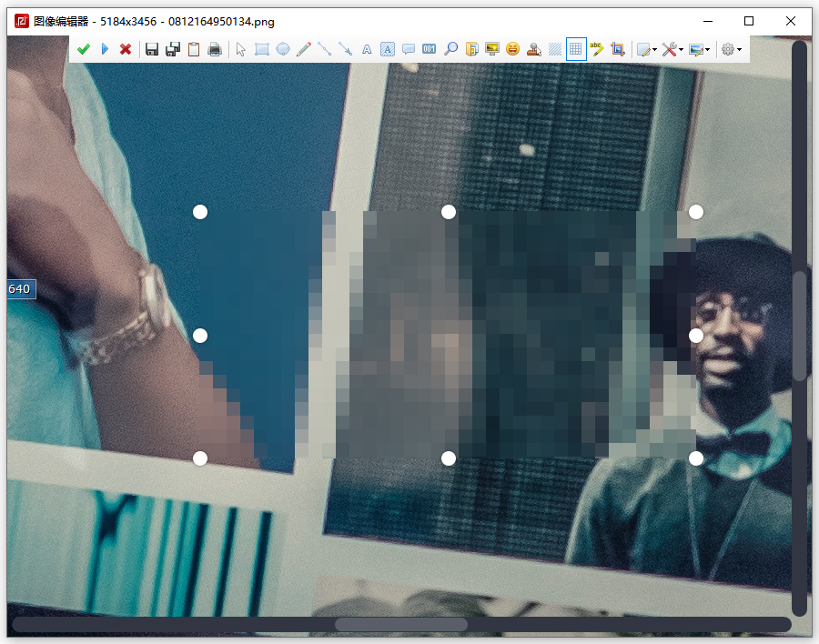Select the Step counter 001 tool
Screen dimensions: 819x644
[x=430, y=50]
